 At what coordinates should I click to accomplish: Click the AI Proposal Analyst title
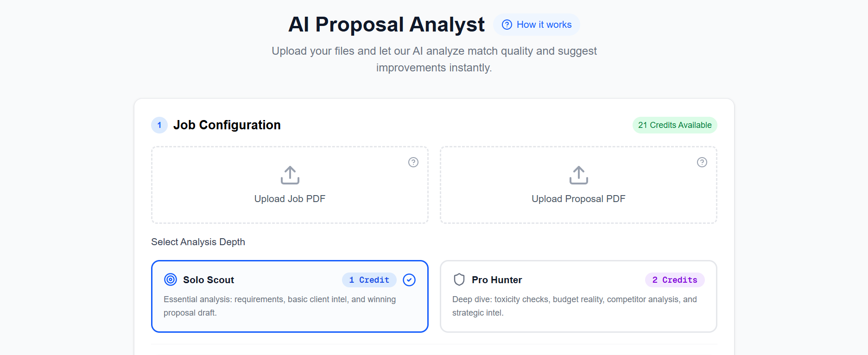click(386, 24)
